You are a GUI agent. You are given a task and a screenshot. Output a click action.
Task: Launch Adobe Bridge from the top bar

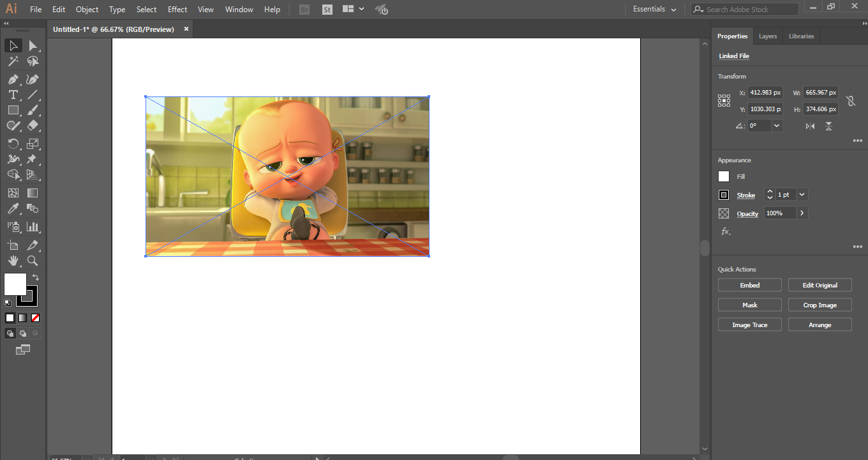[x=304, y=9]
